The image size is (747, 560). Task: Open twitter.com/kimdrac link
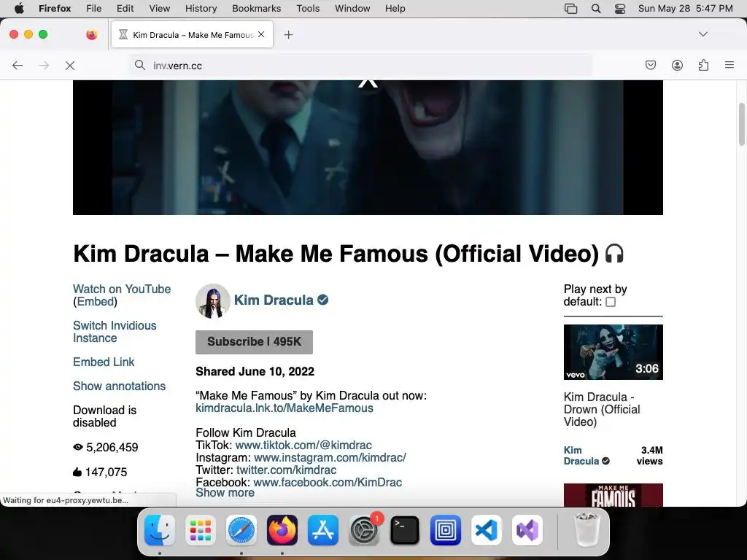click(286, 470)
